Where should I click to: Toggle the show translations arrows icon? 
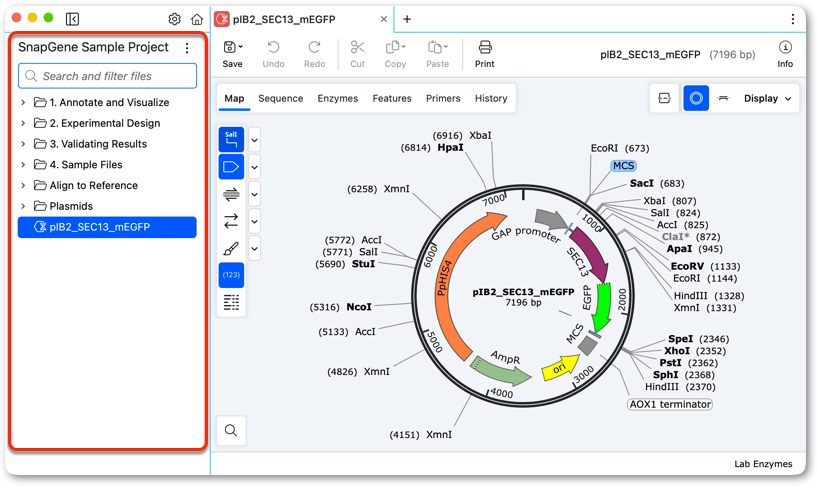pyautogui.click(x=231, y=221)
